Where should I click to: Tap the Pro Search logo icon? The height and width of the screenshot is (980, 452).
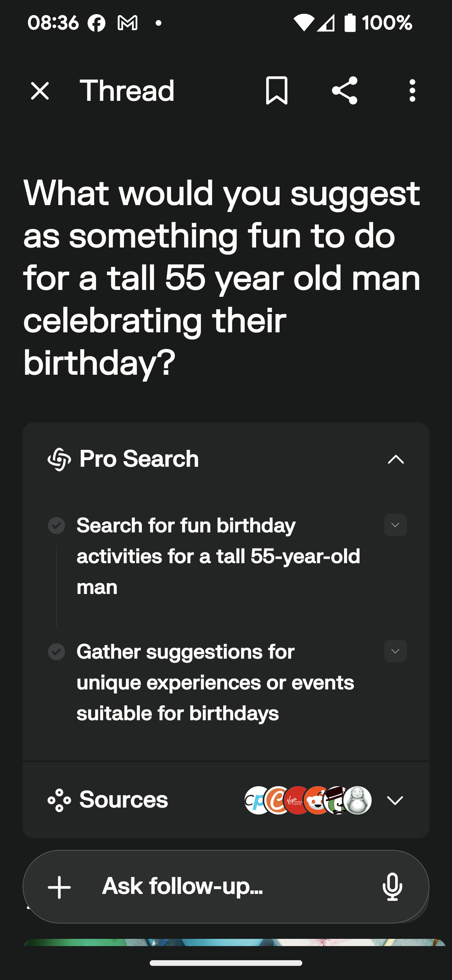point(59,459)
